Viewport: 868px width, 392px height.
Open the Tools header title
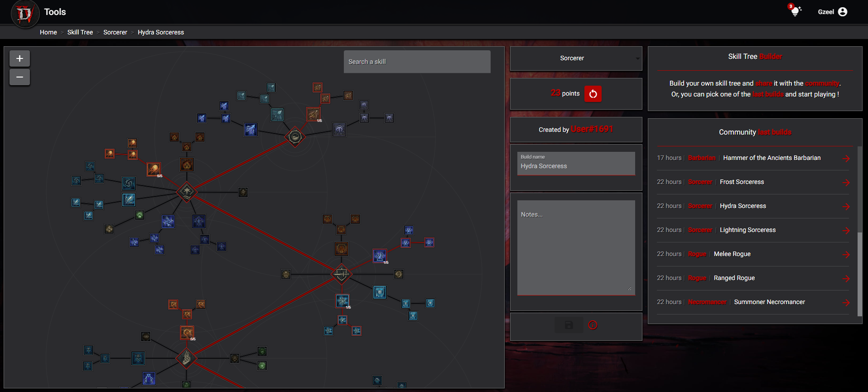click(x=55, y=12)
